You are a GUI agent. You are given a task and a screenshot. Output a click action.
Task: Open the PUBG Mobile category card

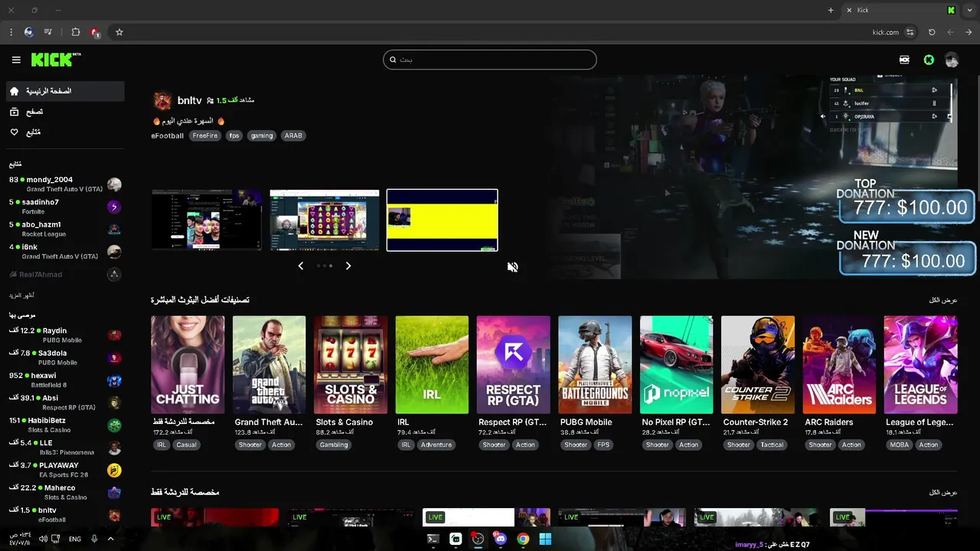click(595, 365)
